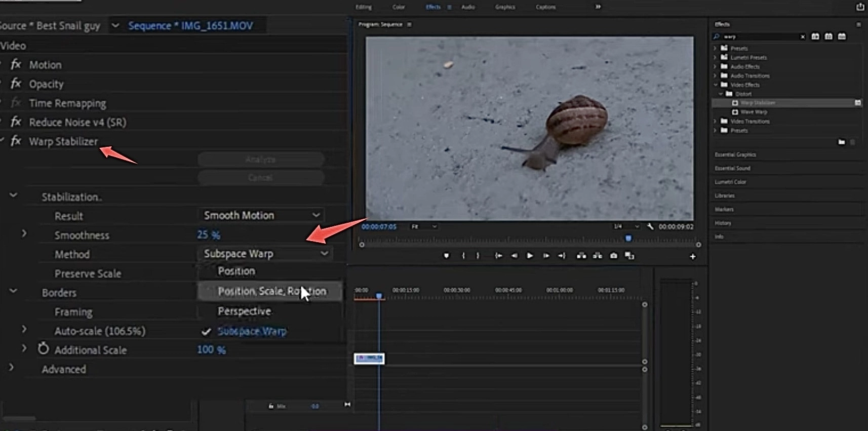The image size is (868, 431).
Task: Step back one frame
Action: coord(515,256)
